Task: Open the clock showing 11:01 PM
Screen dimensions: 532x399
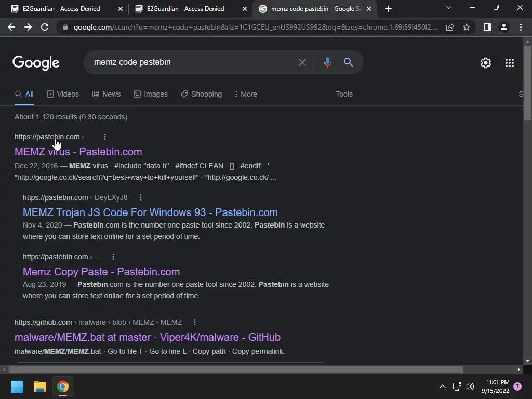Action: click(495, 387)
